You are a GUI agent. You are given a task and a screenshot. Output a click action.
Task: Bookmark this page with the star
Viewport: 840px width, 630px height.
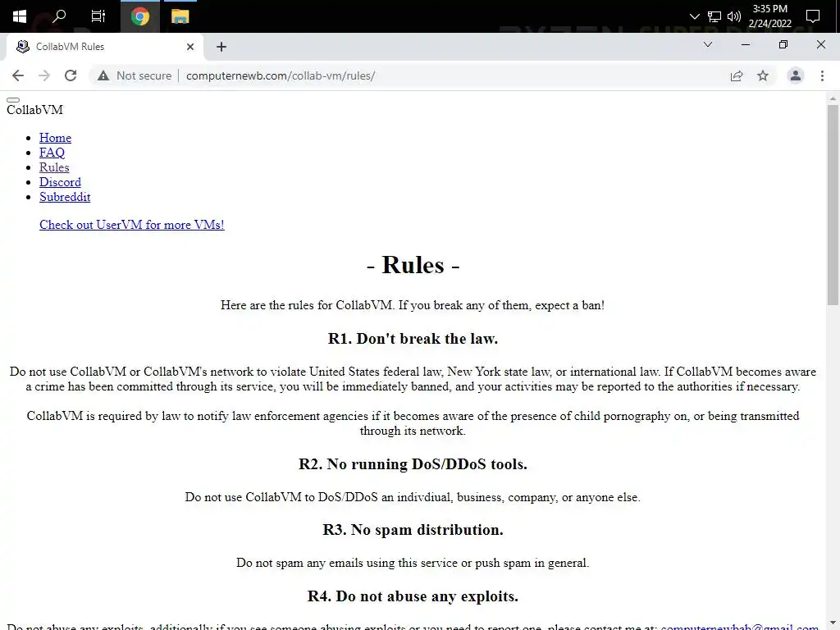pyautogui.click(x=763, y=75)
